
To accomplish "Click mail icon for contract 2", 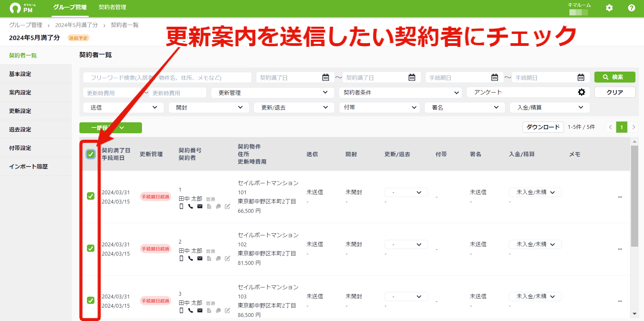I will (200, 258).
